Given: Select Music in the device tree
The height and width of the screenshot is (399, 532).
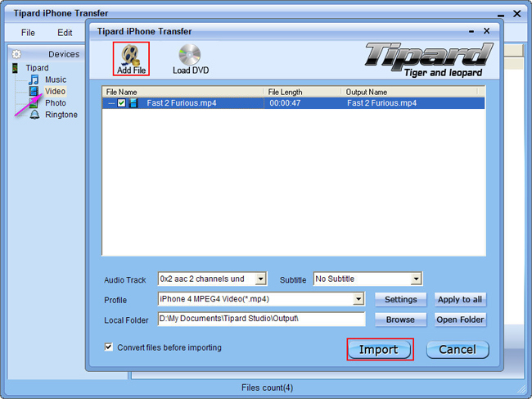Looking at the screenshot, I should click(x=56, y=79).
